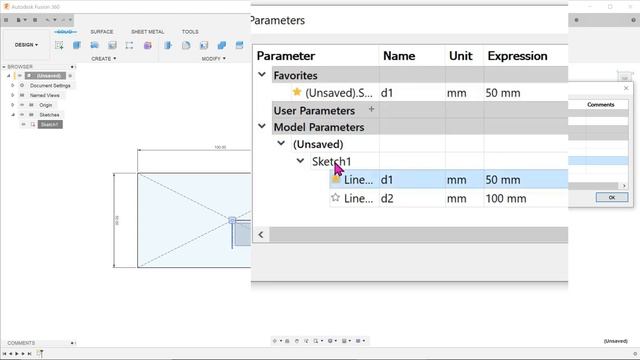Open the DESIGN workspace dropdown

(27, 45)
